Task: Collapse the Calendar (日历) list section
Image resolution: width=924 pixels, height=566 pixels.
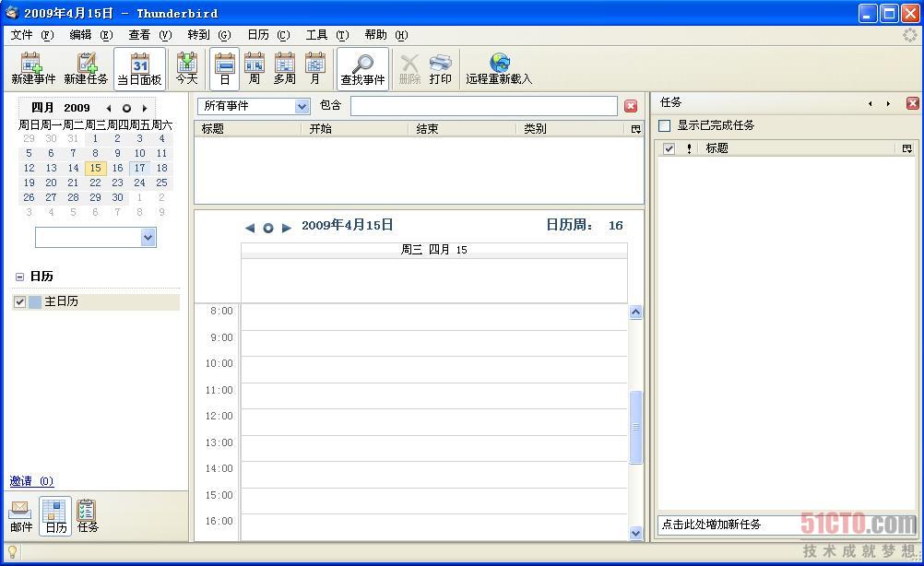Action: coord(19,277)
